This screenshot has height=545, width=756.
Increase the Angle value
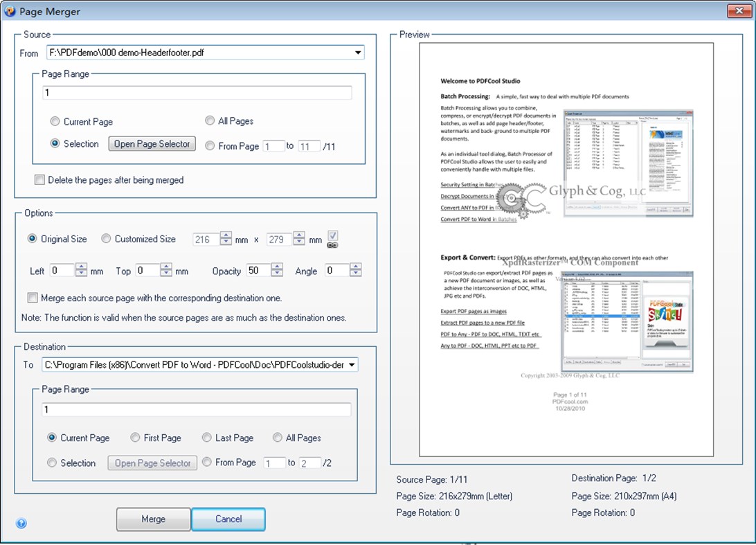[x=356, y=267]
